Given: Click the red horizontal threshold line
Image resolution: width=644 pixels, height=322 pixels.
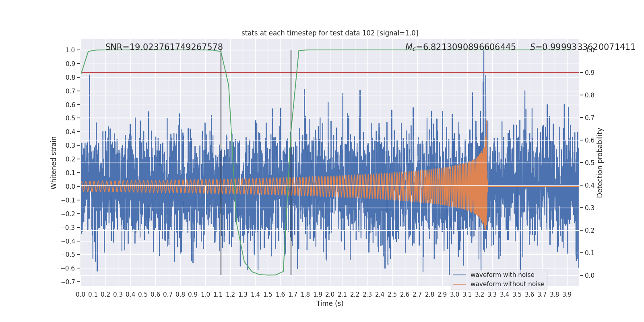Looking at the screenshot, I should (x=330, y=72).
